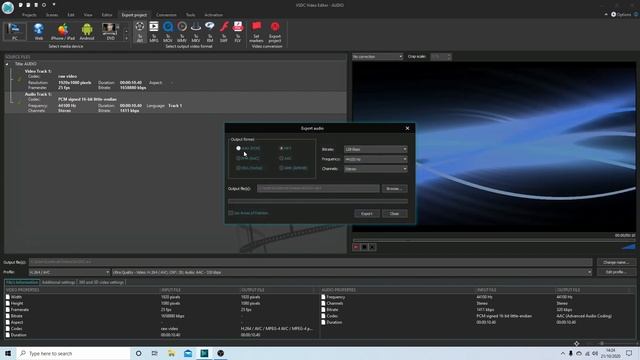This screenshot has height=360, width=640.
Task: Select OGG Vorbis format radio button
Action: click(238, 168)
